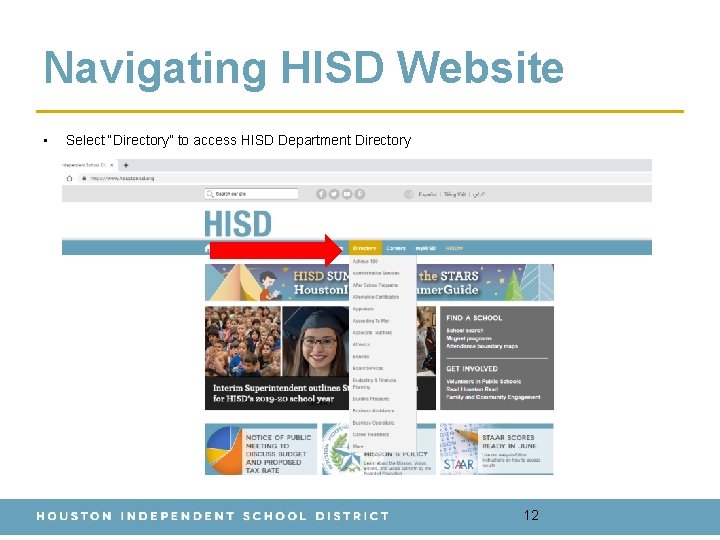Open the Interim Superintendent news headline
This screenshot has height=540, width=720.
pos(281,394)
